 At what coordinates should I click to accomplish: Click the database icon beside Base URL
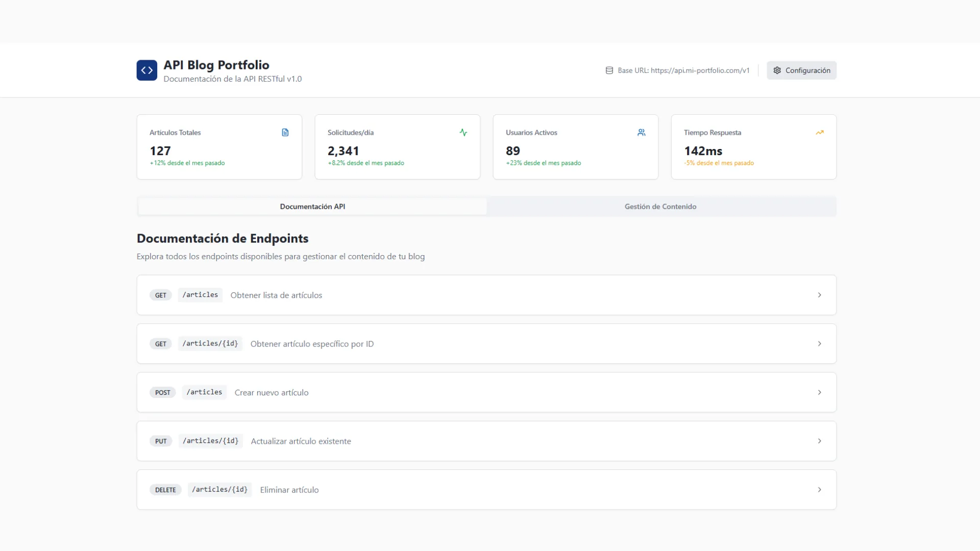(609, 70)
